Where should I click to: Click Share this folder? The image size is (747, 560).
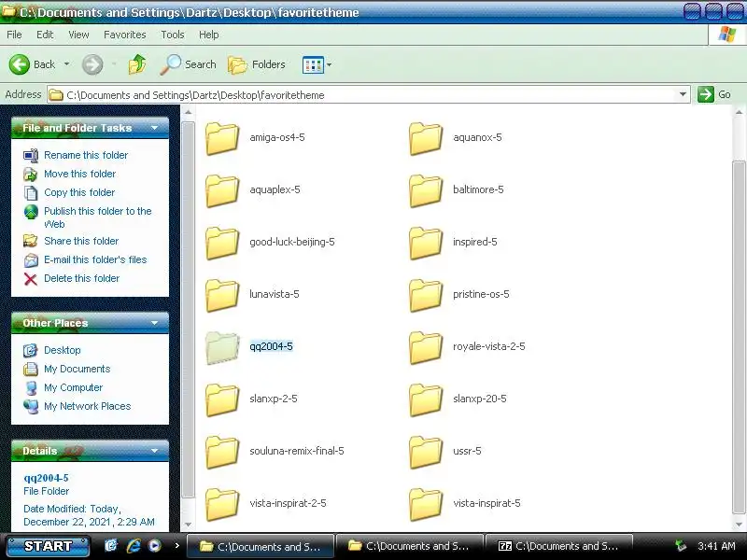pyautogui.click(x=81, y=241)
